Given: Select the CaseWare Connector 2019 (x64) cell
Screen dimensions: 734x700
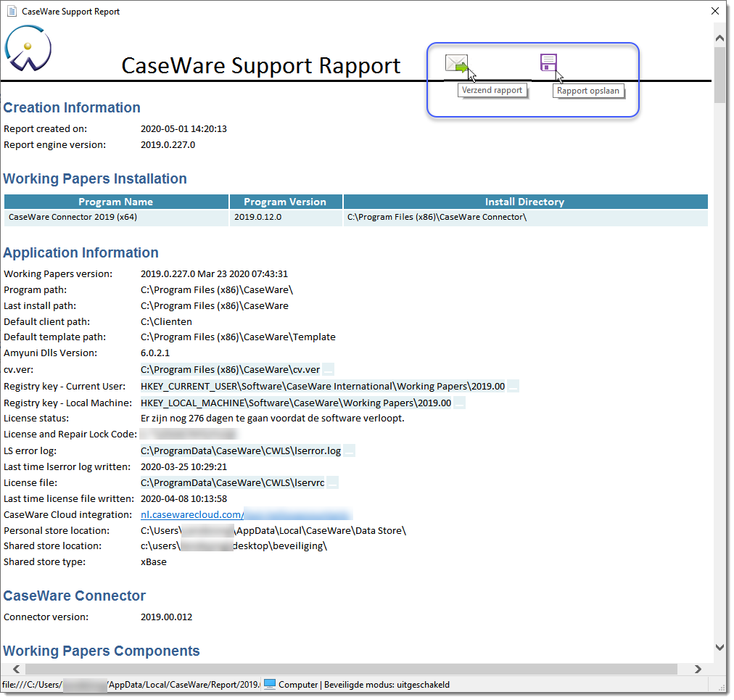Looking at the screenshot, I should click(x=116, y=218).
